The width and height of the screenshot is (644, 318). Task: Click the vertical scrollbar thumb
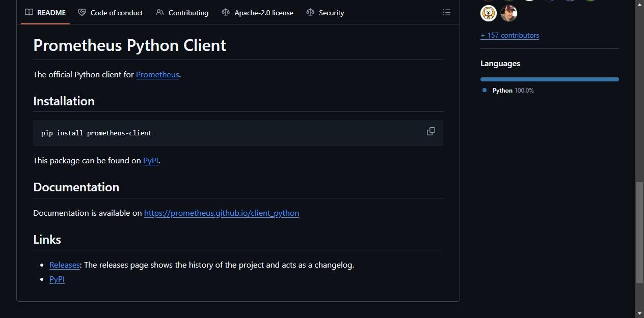tap(639, 232)
